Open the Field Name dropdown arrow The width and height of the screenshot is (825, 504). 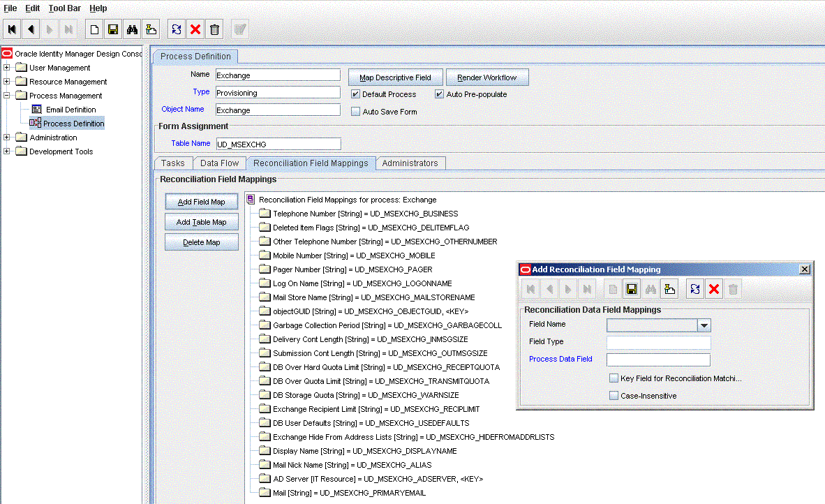click(x=704, y=326)
